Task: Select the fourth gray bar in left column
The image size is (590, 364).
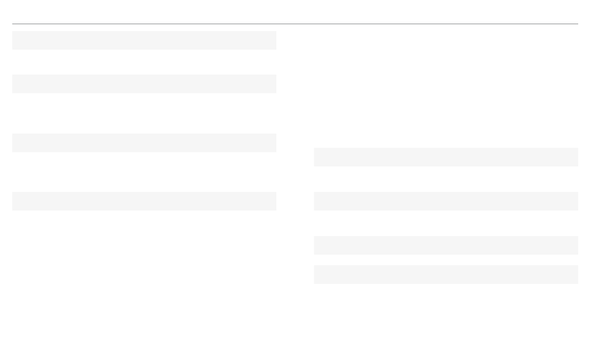Action: click(144, 201)
